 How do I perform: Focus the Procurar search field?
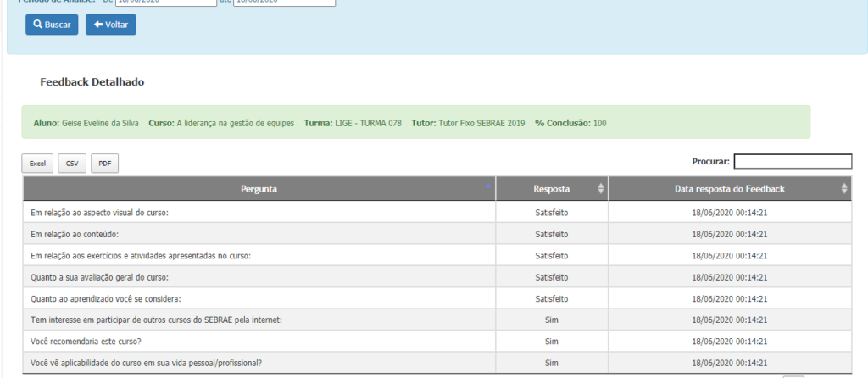tap(792, 161)
